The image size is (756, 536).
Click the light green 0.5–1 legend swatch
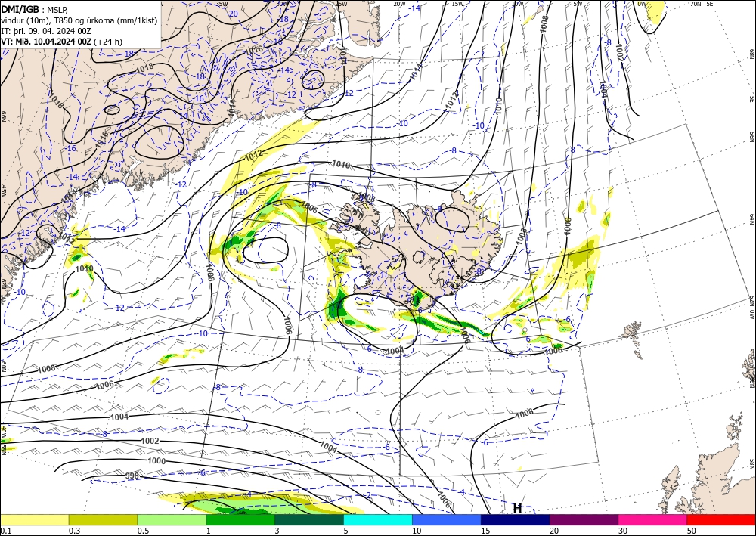172,519
